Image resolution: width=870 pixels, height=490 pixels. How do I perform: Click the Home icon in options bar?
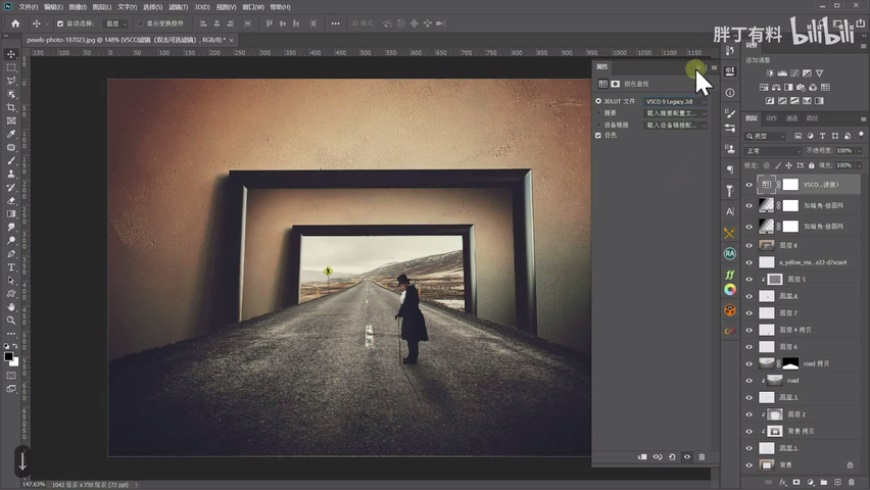click(15, 23)
